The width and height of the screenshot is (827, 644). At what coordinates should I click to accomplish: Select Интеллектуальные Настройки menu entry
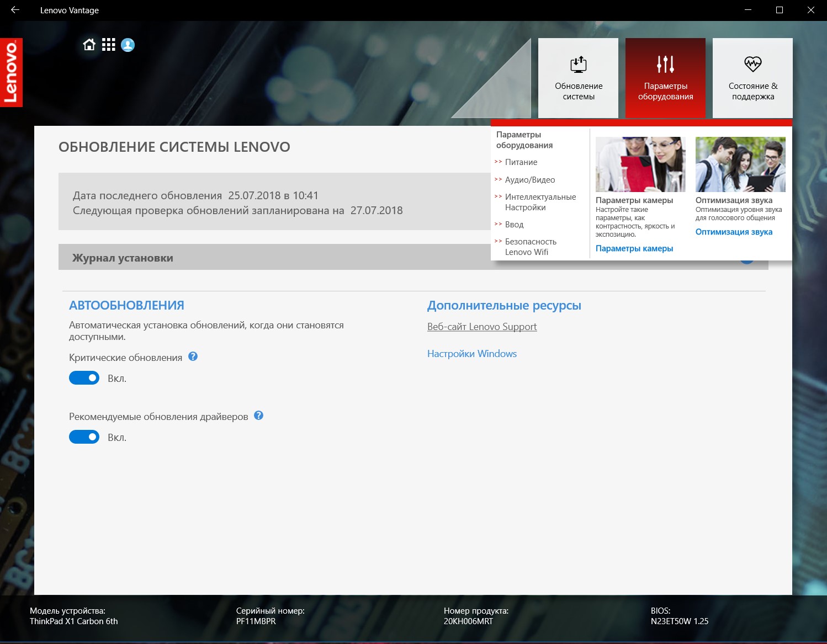point(540,202)
